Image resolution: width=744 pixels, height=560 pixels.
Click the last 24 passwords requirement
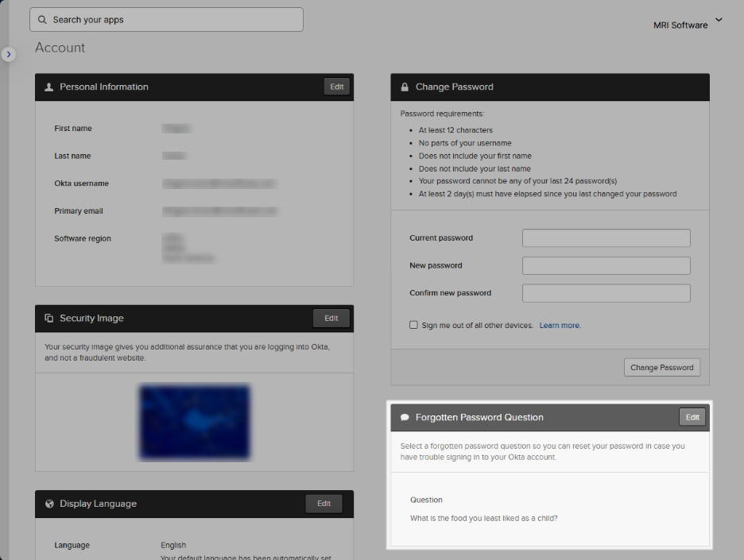[517, 180]
